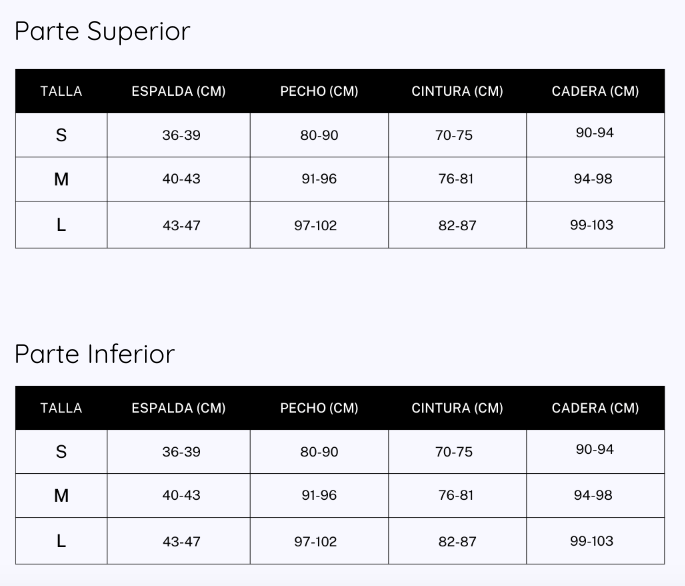This screenshot has height=586, width=685.
Task: Select PECHO (CM) header in upper table
Action: click(x=319, y=91)
